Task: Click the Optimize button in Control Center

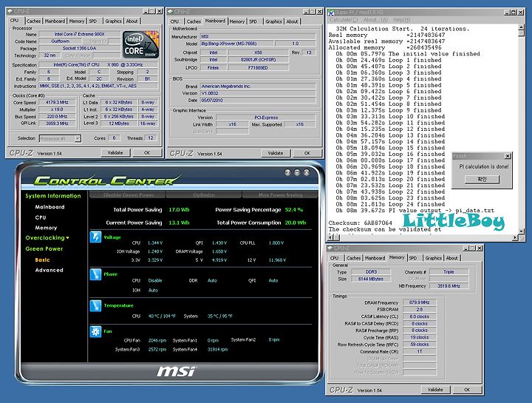Action: point(204,195)
